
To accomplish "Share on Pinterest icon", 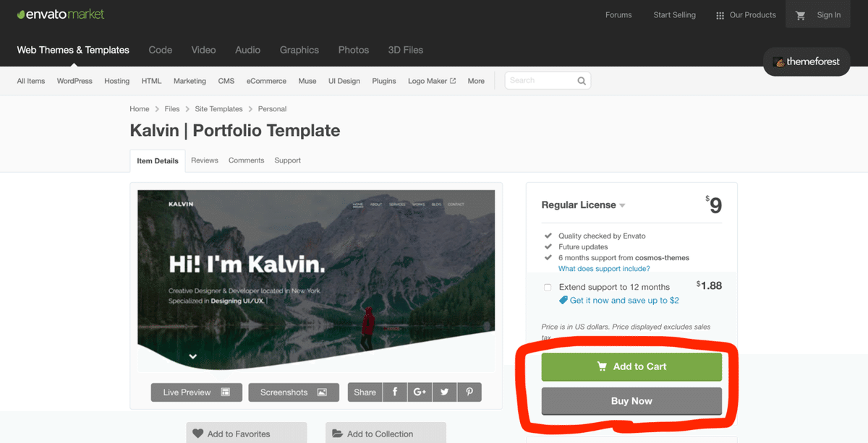I will [469, 392].
